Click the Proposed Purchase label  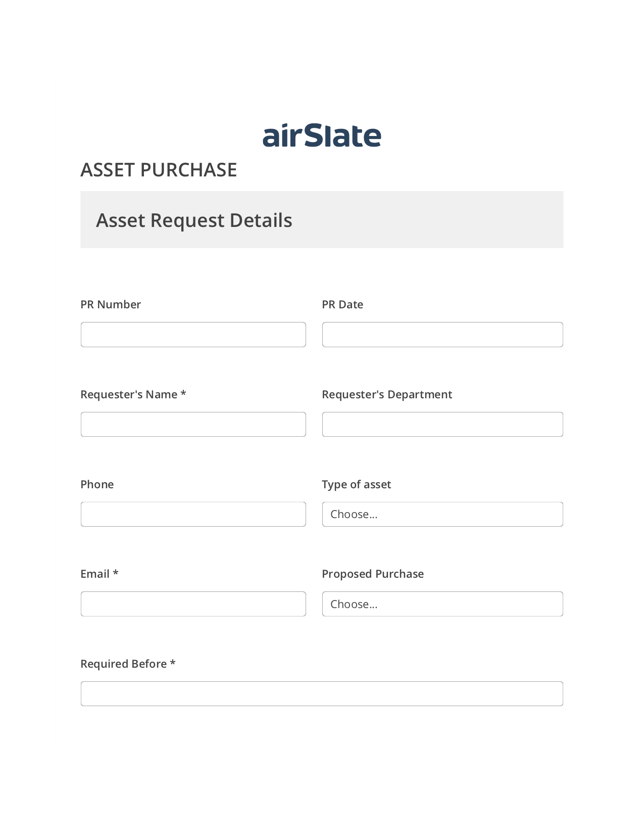[x=373, y=574]
